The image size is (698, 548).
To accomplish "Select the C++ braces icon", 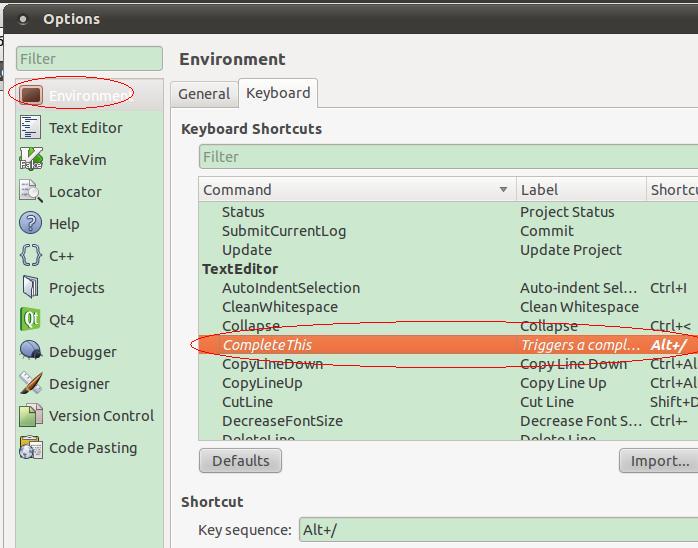I will pos(31,256).
